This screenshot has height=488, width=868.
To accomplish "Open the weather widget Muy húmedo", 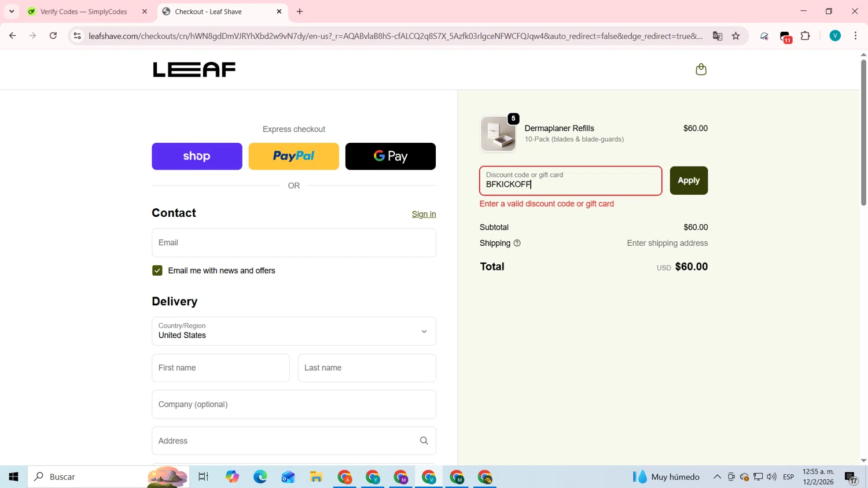I will pyautogui.click(x=666, y=477).
